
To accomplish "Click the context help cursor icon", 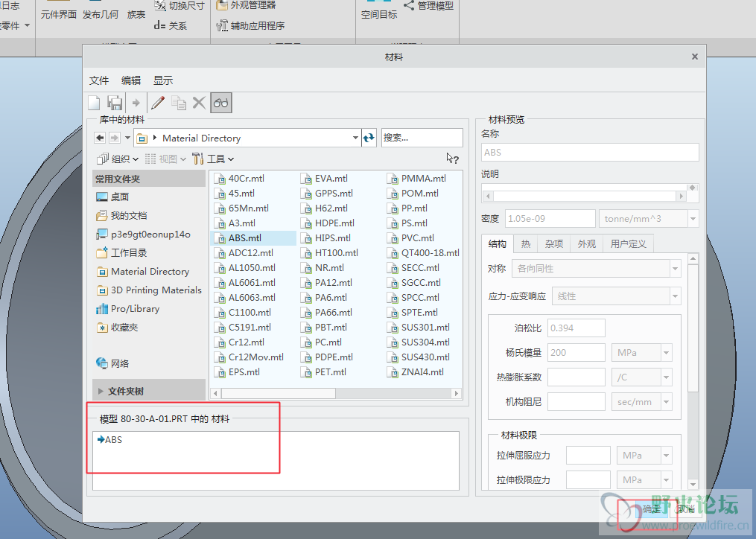I will pyautogui.click(x=452, y=159).
